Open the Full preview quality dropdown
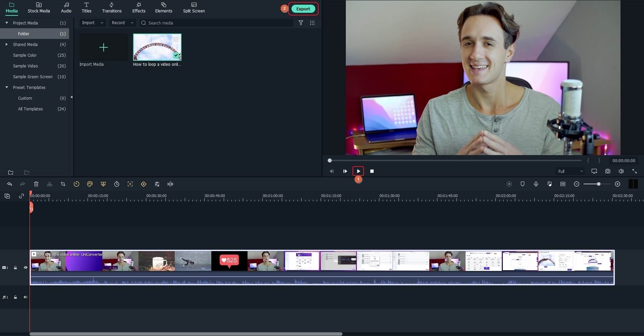Image resolution: width=644 pixels, height=336 pixels. 570,171
